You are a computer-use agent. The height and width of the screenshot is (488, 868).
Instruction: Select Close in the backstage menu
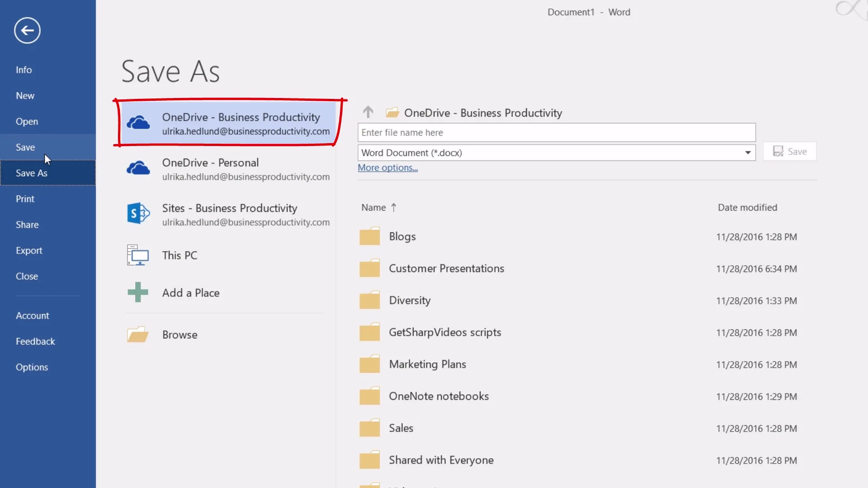[x=48, y=276]
